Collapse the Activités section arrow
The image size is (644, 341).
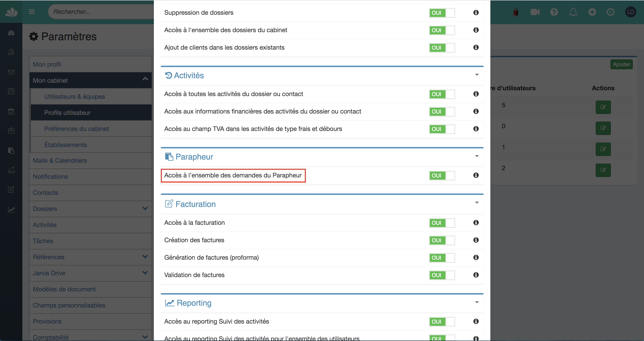click(477, 75)
